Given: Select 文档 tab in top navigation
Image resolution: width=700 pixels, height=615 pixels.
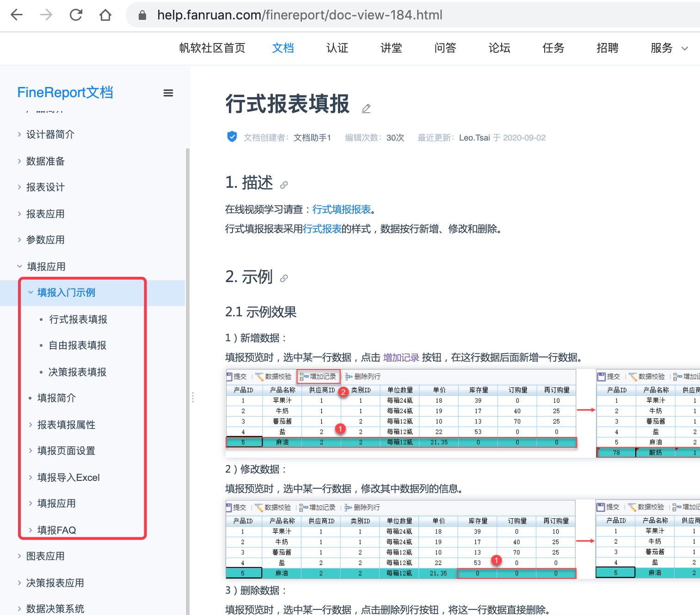Looking at the screenshot, I should coord(283,48).
